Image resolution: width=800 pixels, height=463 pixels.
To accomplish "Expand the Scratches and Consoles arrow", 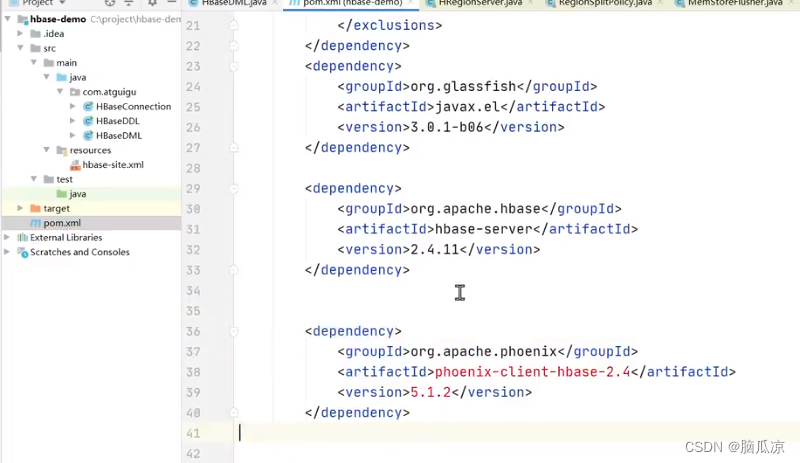I will point(7,252).
